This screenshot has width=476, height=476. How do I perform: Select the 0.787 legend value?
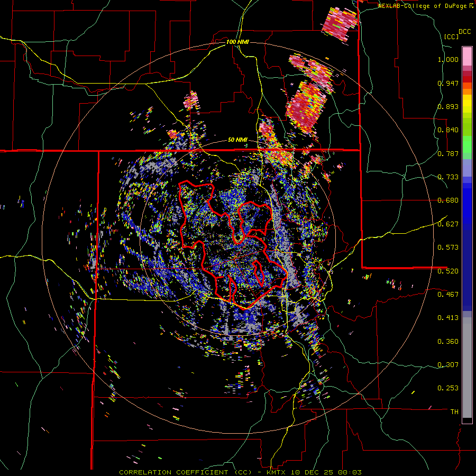pyautogui.click(x=448, y=153)
